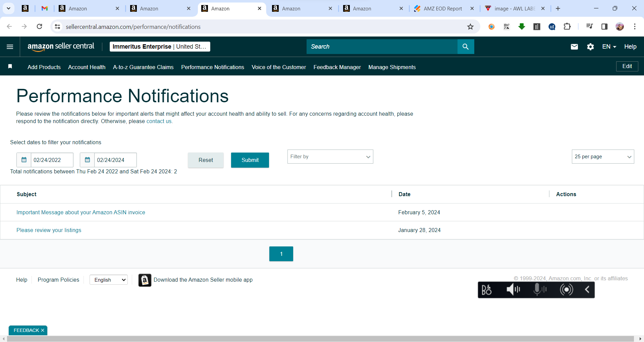Click the search magnifier button
644x342 pixels.
[466, 47]
